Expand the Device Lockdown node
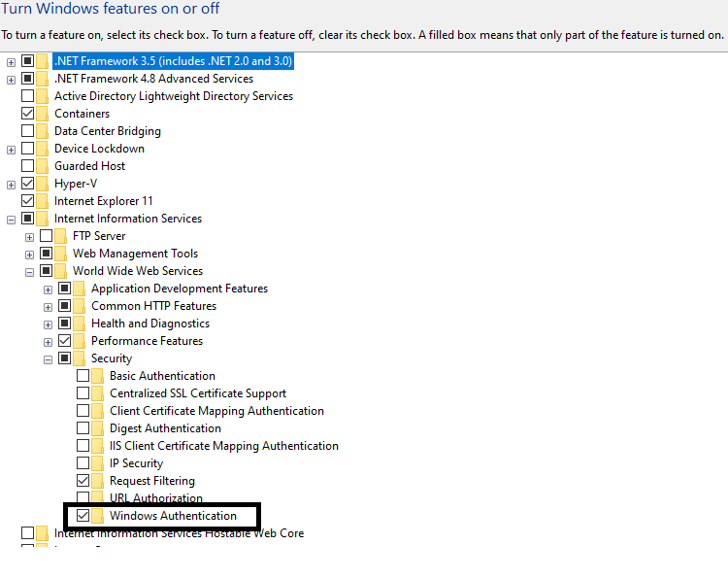 pyautogui.click(x=11, y=151)
